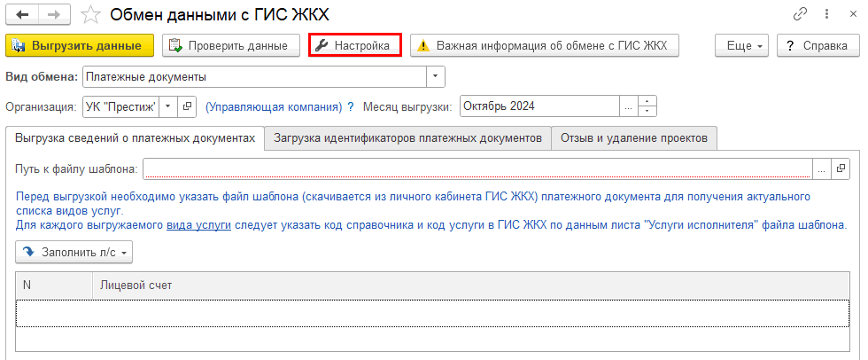This screenshot has width=868, height=360.
Task: Browse for template file with ellipsis button
Action: pyautogui.click(x=822, y=168)
